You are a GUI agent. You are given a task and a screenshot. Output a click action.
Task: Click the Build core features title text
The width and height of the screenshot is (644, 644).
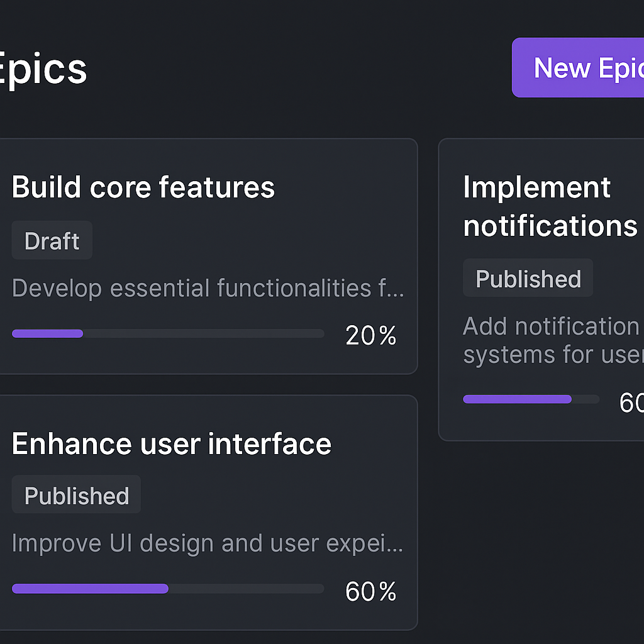click(143, 187)
